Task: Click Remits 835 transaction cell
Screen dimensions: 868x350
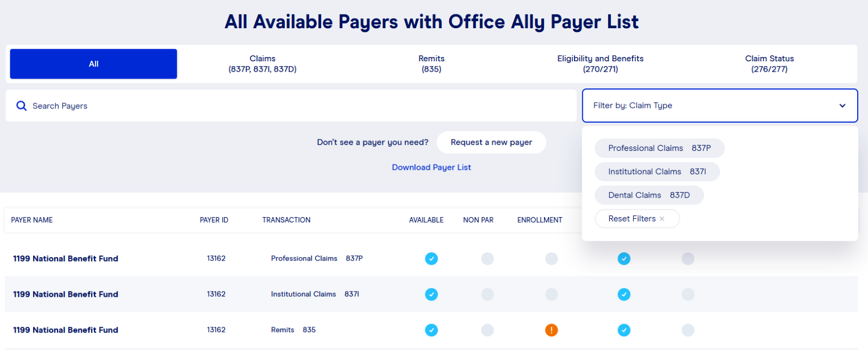Action: point(293,330)
